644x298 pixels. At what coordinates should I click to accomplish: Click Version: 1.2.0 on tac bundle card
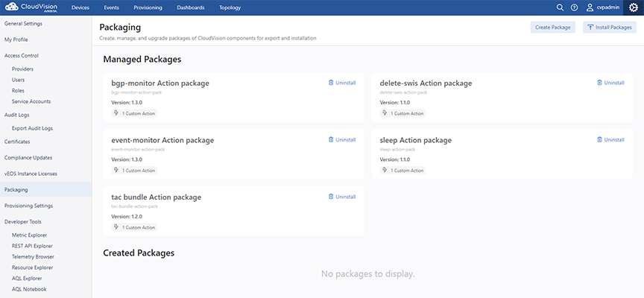click(127, 217)
